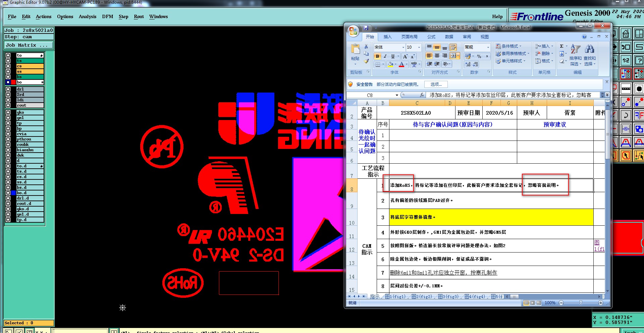The width and height of the screenshot is (644, 333).
Task: Toggle the checkbox for layer ts
Action: [x=8, y=61]
